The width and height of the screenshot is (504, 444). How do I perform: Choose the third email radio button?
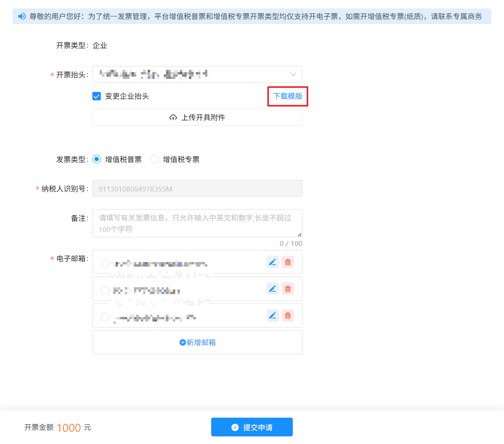click(x=105, y=317)
